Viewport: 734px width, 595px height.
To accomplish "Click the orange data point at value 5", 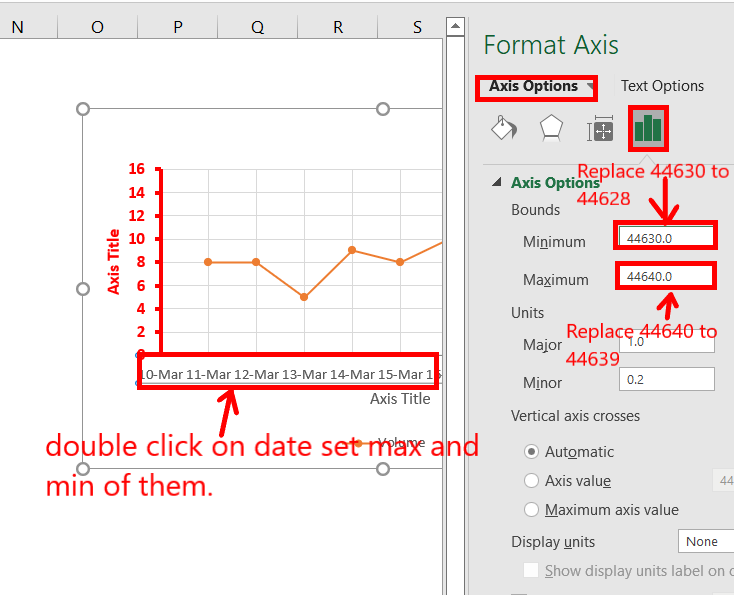I will (304, 297).
